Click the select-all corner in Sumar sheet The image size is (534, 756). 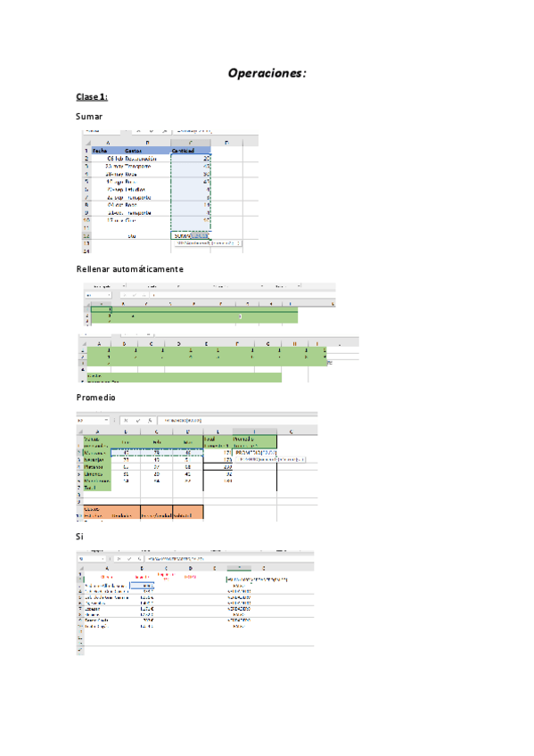point(87,143)
